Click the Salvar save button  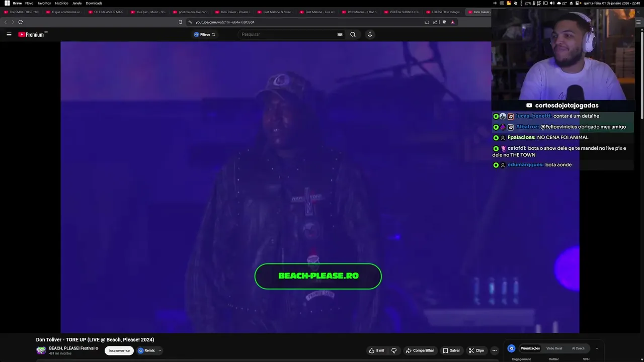451,350
